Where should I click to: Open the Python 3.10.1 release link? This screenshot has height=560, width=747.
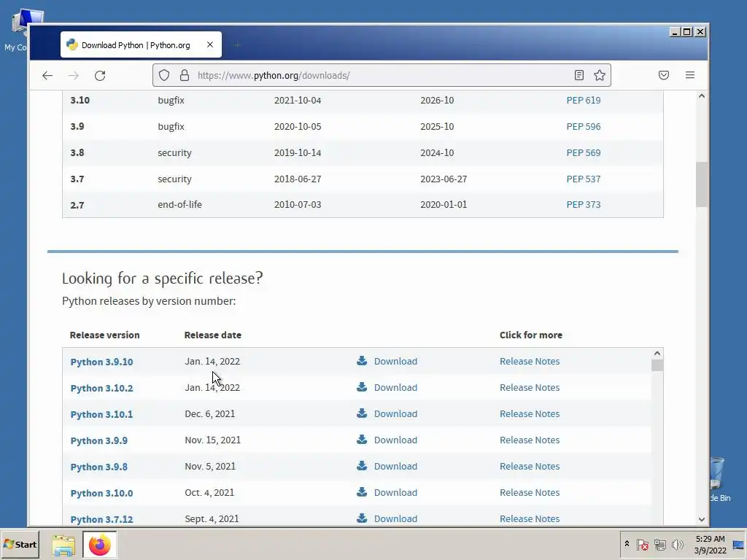101,414
